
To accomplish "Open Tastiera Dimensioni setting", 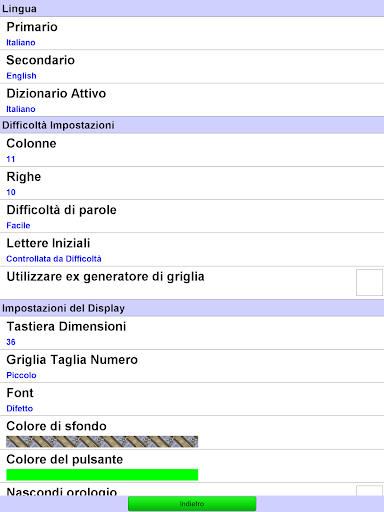I will click(192, 333).
